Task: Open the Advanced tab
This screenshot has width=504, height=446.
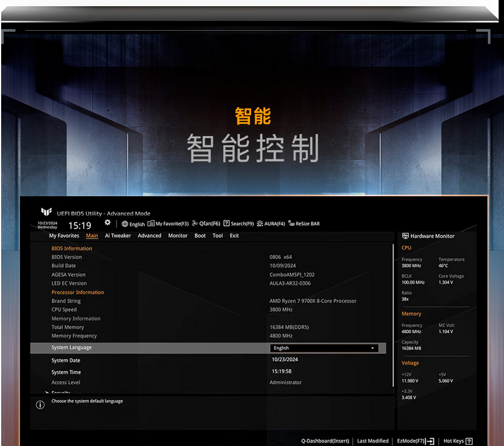Action: [x=149, y=236]
